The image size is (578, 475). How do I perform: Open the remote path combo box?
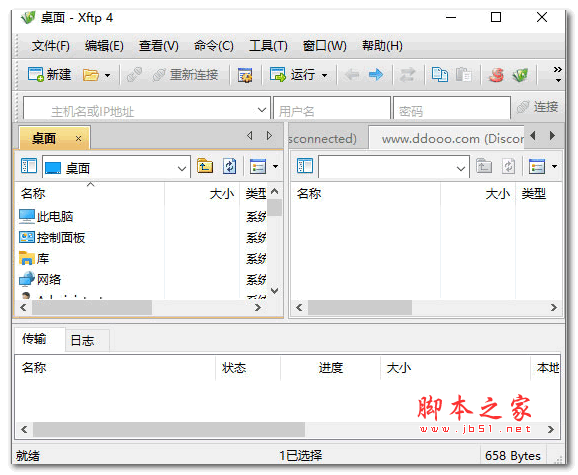(x=394, y=168)
